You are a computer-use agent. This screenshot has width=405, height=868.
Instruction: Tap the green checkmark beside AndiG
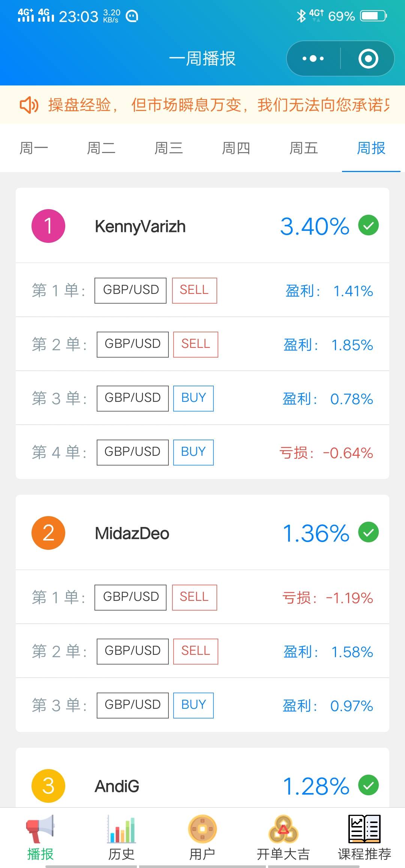tap(369, 785)
